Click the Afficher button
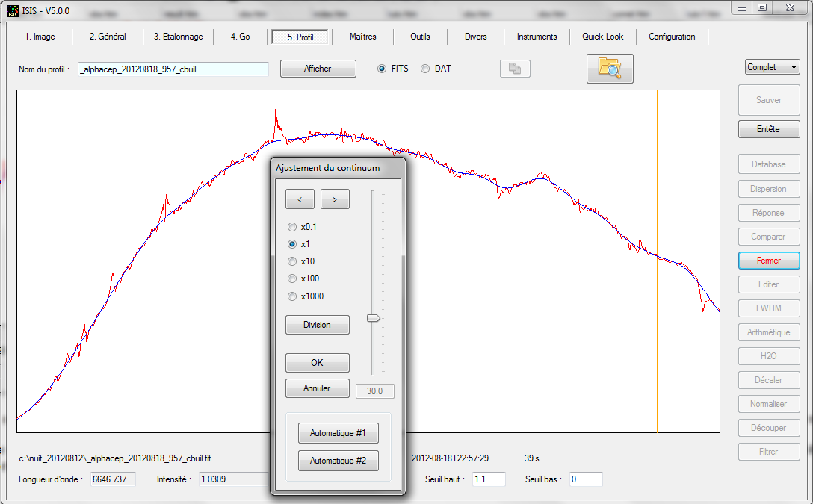The height and width of the screenshot is (504, 813). (x=318, y=69)
